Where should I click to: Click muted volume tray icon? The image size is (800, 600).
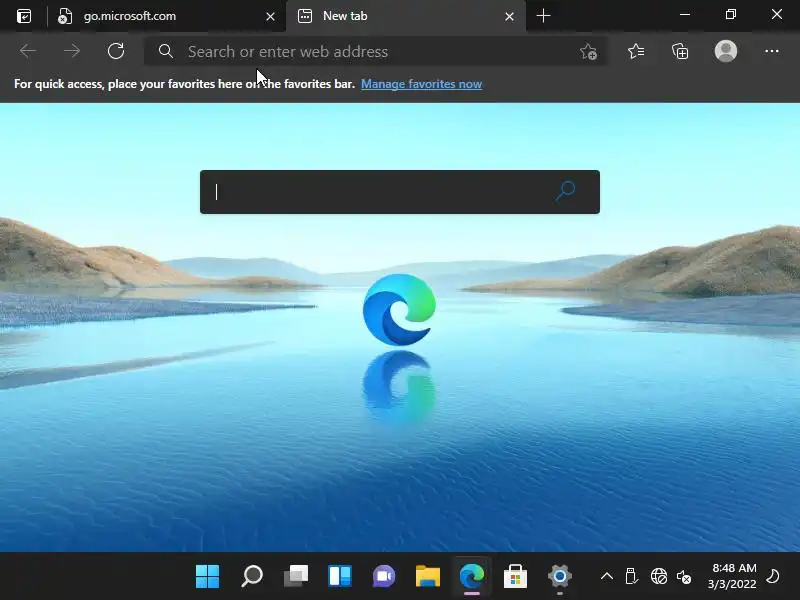point(684,577)
